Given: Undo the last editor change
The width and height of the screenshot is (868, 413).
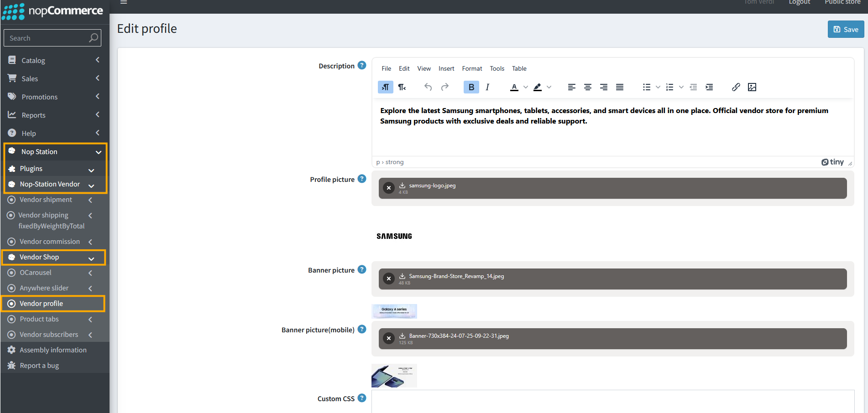Looking at the screenshot, I should point(428,87).
